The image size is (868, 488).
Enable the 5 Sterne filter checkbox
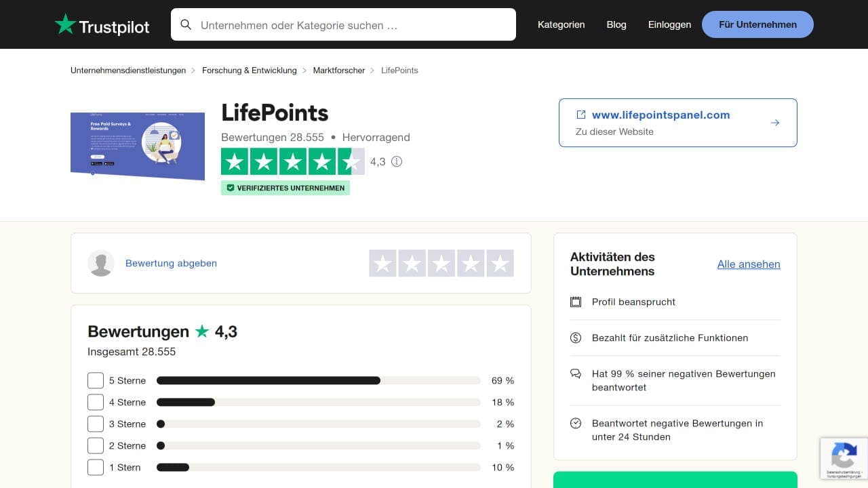95,380
